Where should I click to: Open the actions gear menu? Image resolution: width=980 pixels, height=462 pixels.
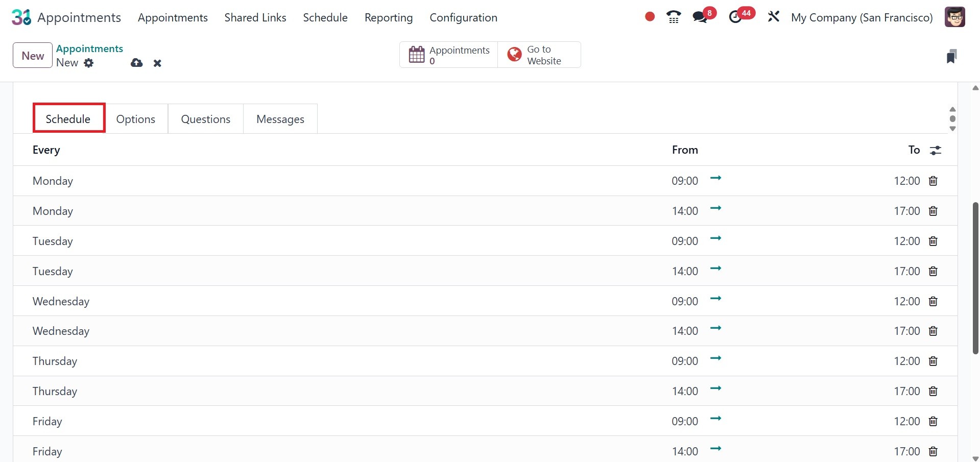89,63
